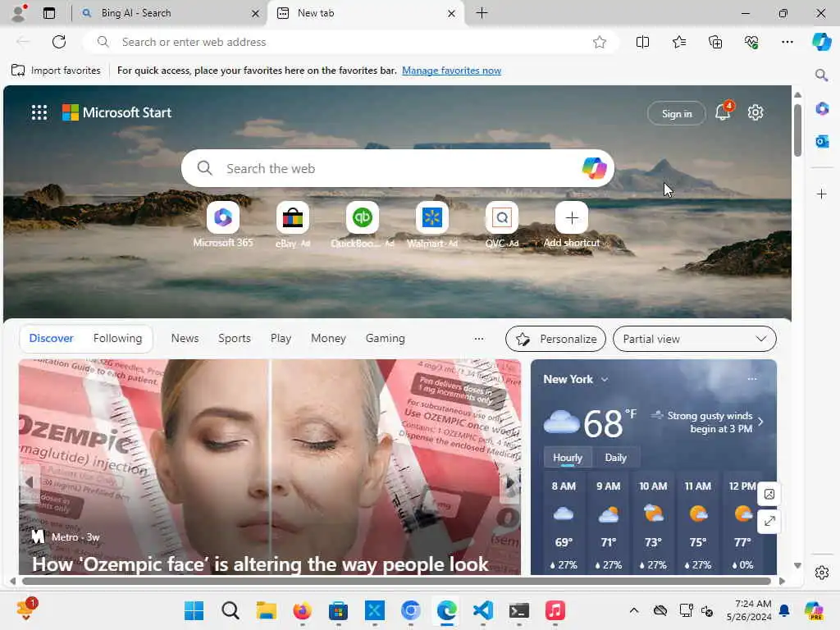Open Microsoft 365 sidebar icon

(822, 109)
